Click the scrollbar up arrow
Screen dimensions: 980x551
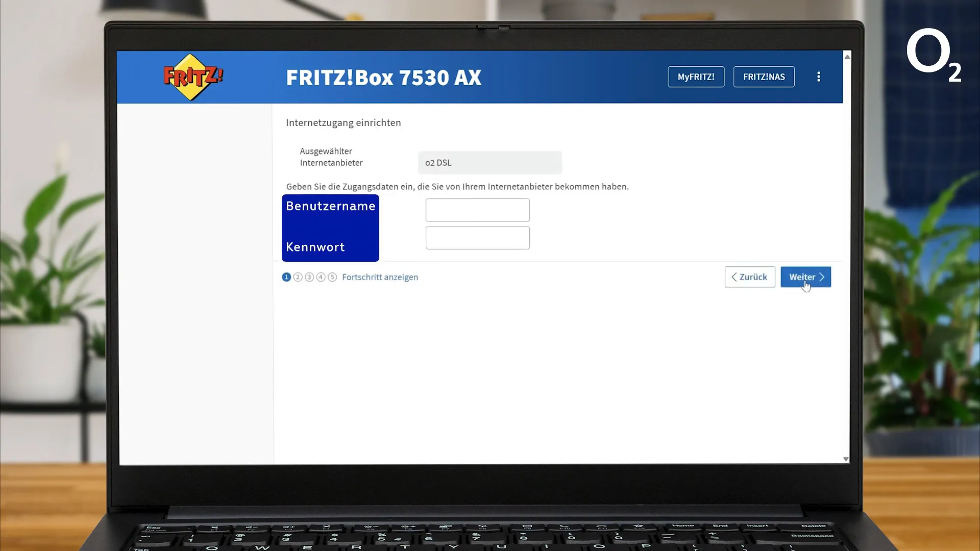847,57
